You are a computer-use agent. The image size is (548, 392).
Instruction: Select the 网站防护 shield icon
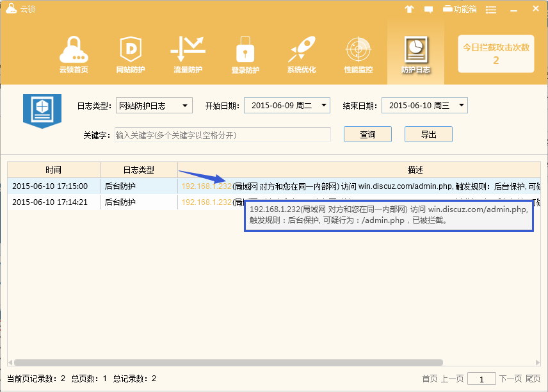(x=130, y=51)
